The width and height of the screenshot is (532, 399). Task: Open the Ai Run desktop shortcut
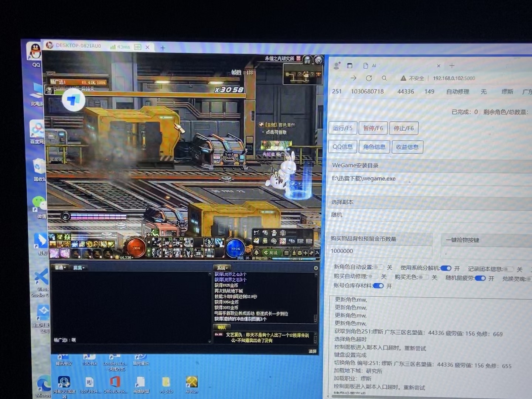click(x=192, y=385)
